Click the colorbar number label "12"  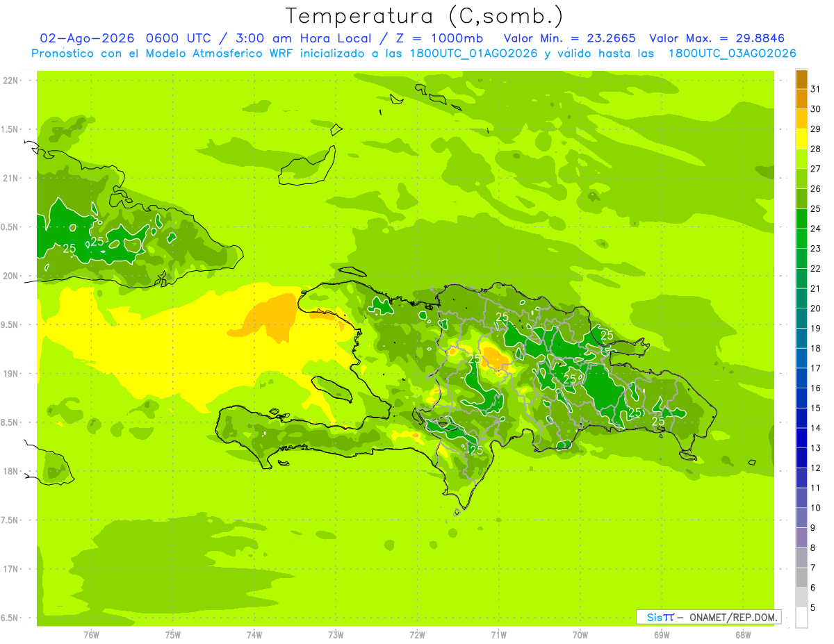817,468
